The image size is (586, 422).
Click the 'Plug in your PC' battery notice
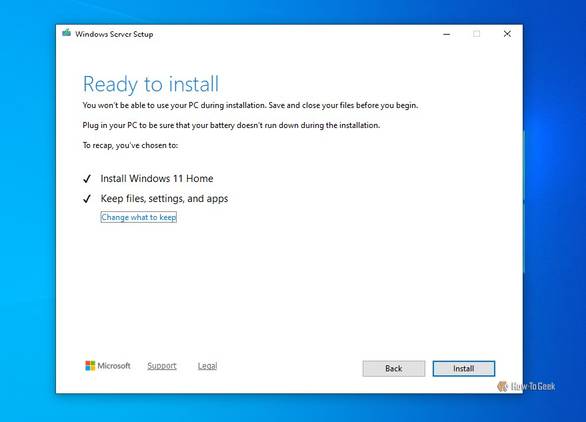(231, 125)
